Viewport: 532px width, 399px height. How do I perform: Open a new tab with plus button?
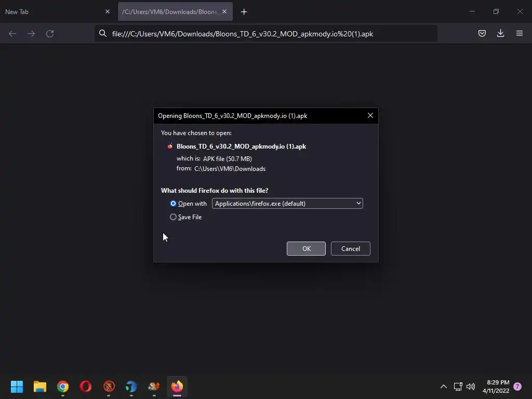click(244, 12)
